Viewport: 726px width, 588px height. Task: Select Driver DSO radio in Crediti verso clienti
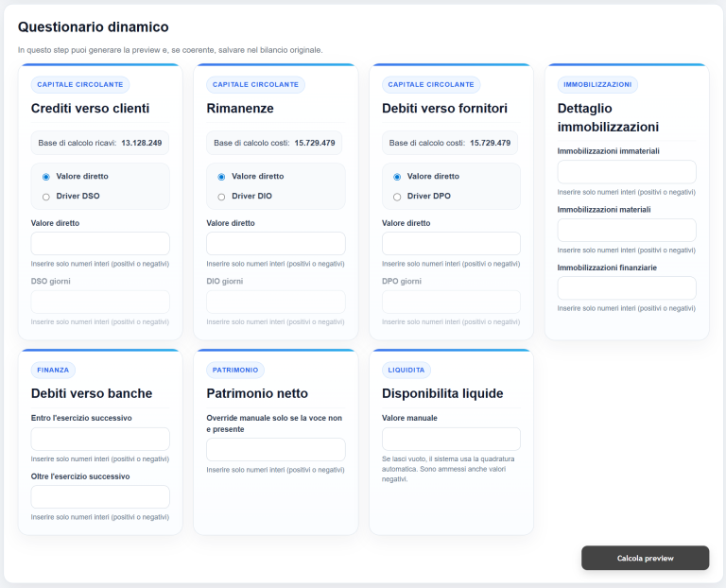45,197
